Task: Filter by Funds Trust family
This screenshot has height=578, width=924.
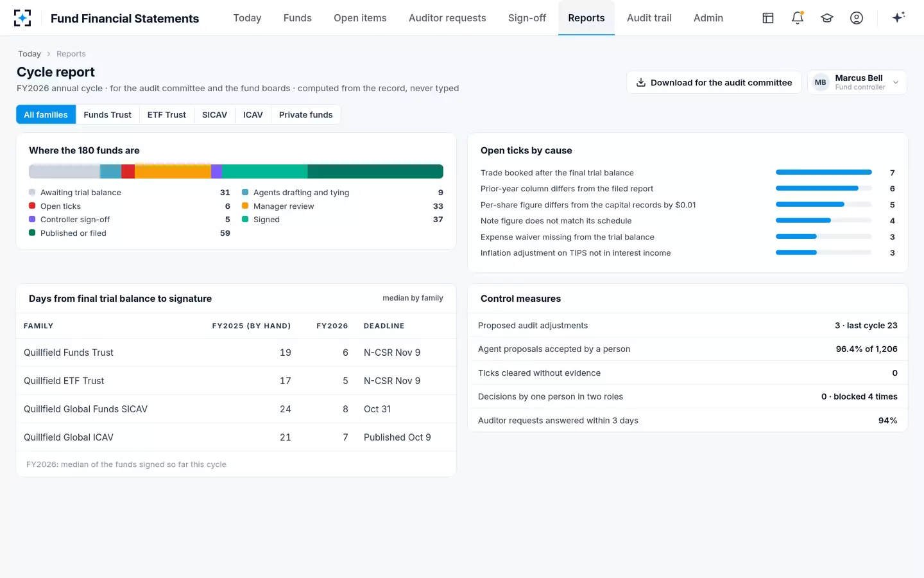Action: [107, 114]
